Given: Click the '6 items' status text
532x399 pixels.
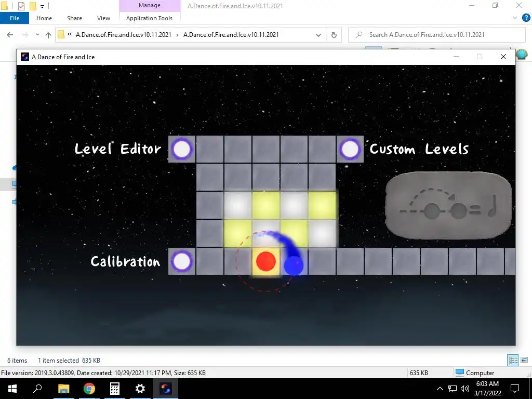Looking at the screenshot, I should point(17,361).
